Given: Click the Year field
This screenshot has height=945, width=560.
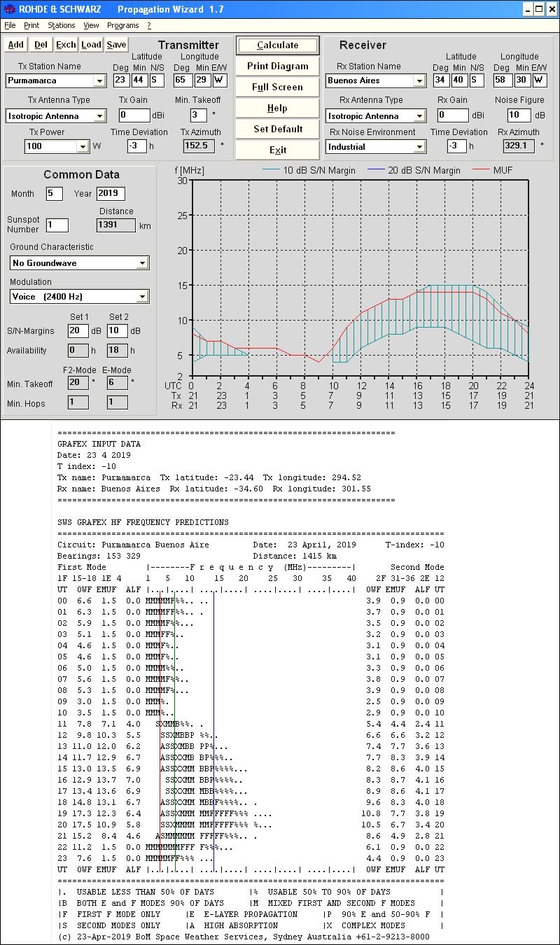Looking at the screenshot, I should [x=111, y=194].
